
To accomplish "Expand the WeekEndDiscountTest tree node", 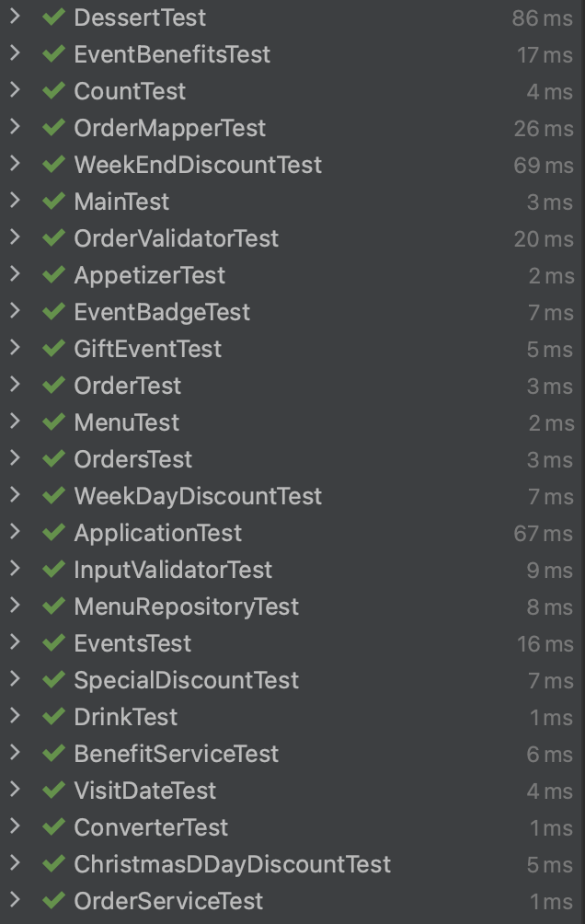I will click(x=16, y=164).
